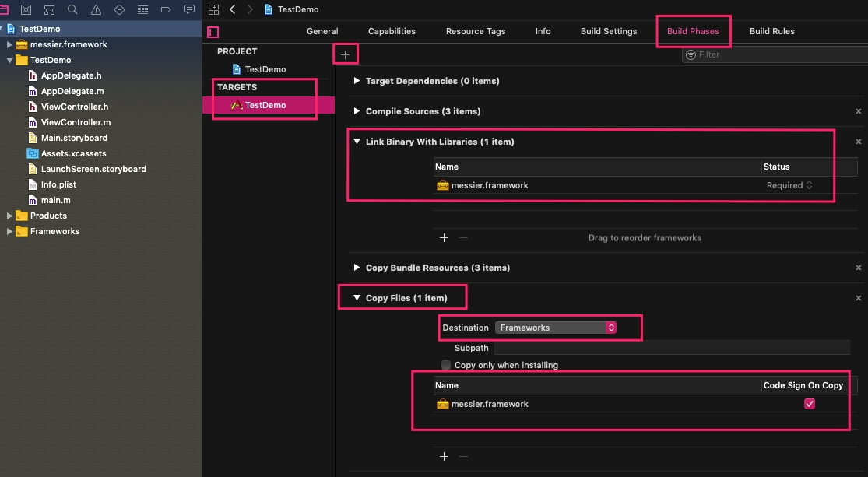Hide the project and targets list

click(x=213, y=32)
